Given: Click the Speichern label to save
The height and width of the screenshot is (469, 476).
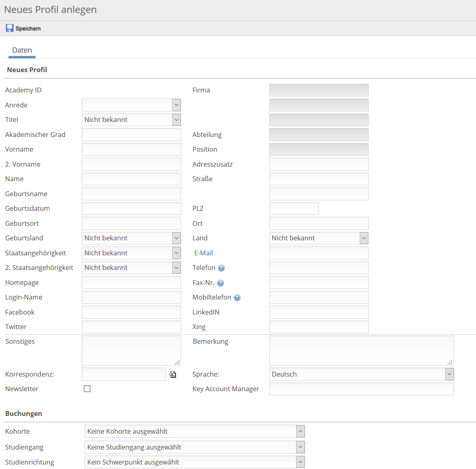Looking at the screenshot, I should pos(28,28).
